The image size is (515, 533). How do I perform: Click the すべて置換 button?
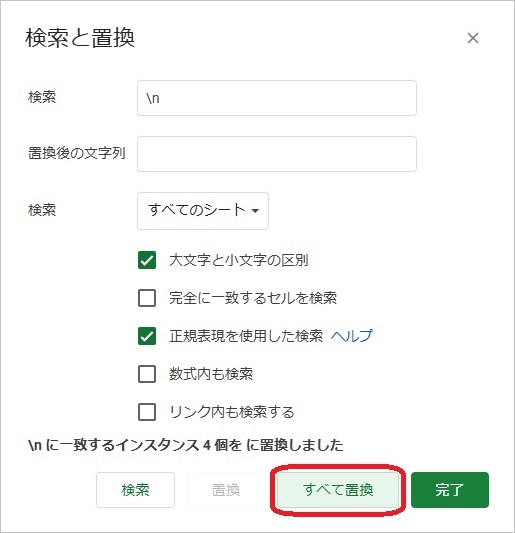pos(338,490)
